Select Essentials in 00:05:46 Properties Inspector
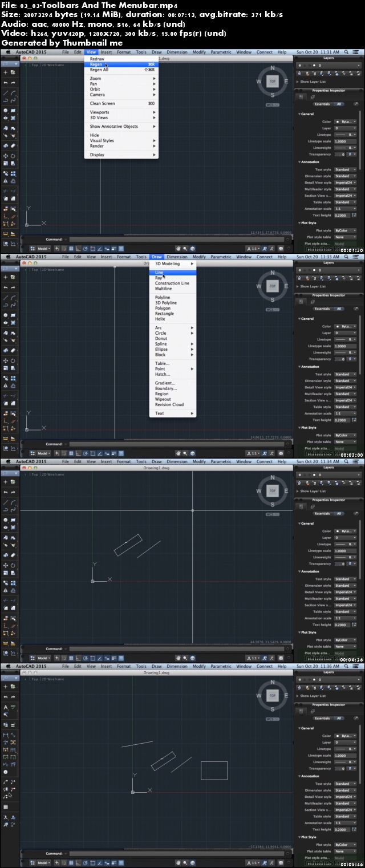 (322, 719)
